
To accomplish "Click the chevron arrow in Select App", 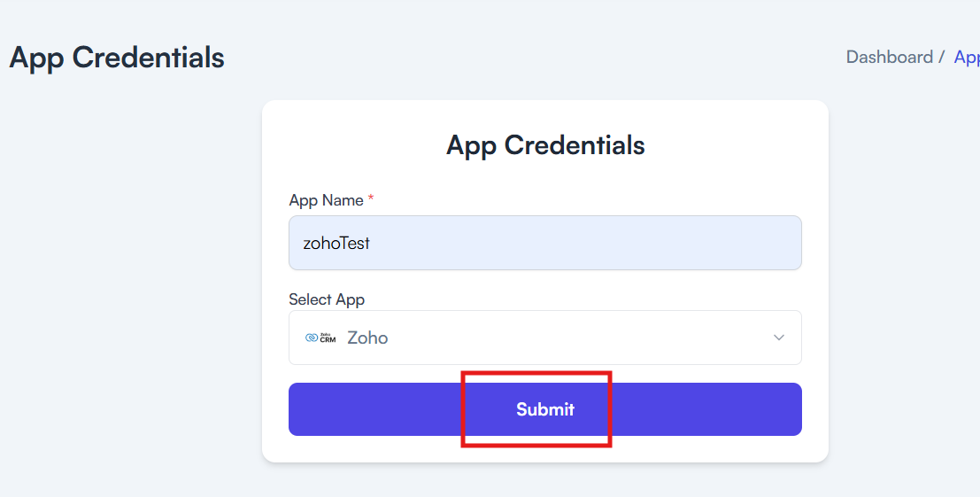I will point(779,338).
